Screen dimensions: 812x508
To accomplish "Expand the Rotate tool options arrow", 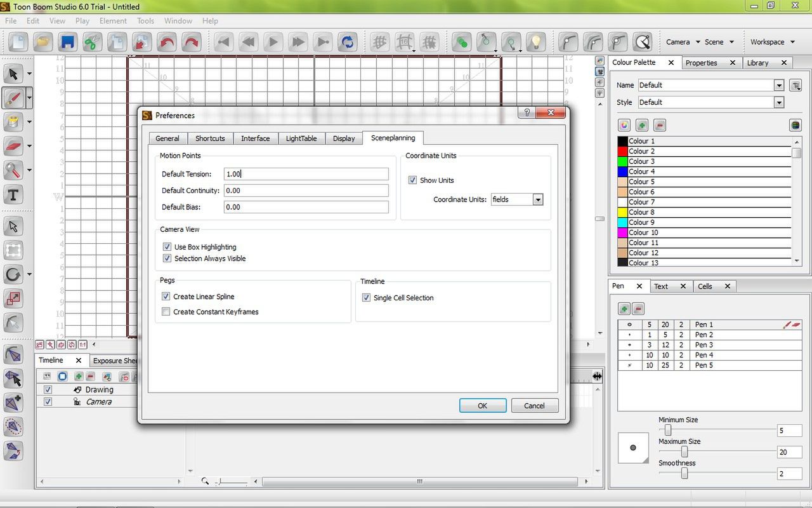I will [x=29, y=275].
